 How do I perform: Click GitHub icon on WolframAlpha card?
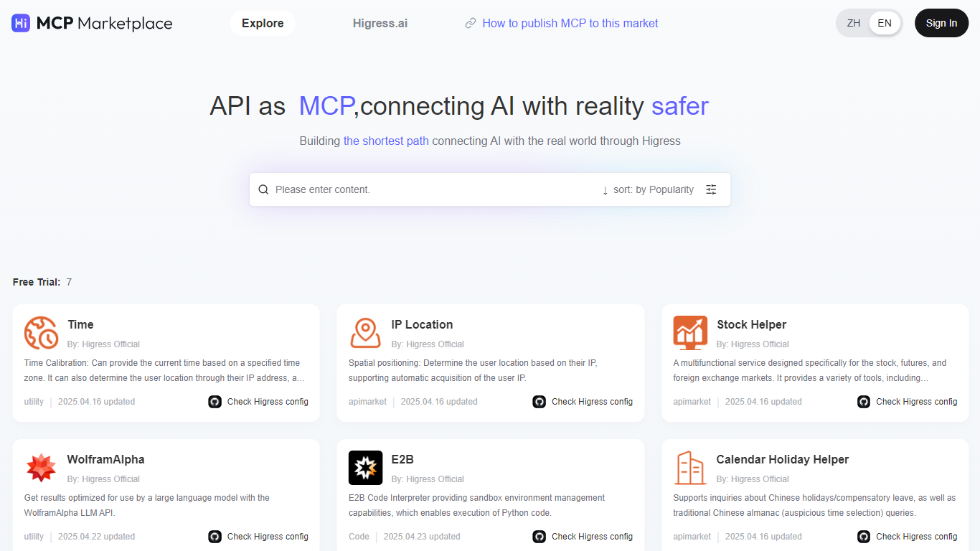(215, 537)
